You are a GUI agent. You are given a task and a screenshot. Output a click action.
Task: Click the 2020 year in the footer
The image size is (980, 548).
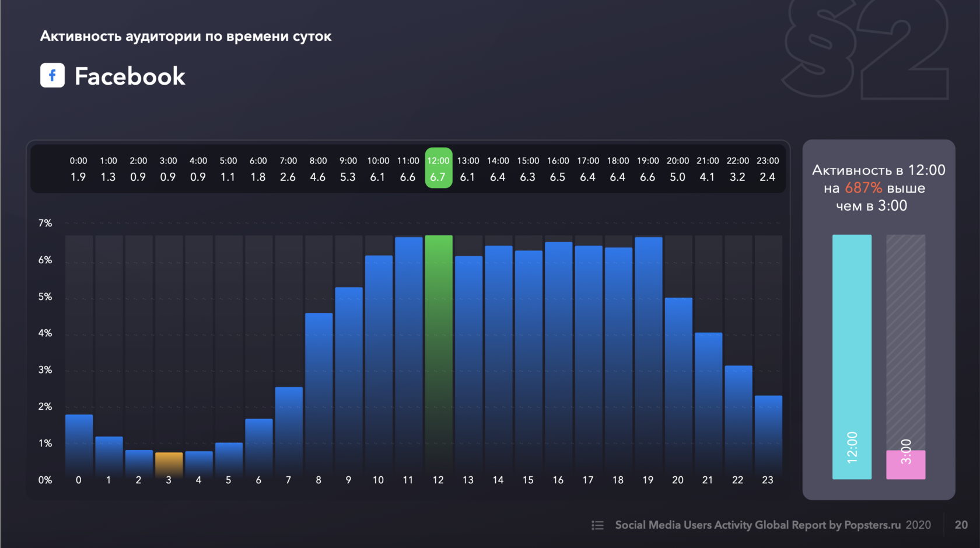point(918,525)
